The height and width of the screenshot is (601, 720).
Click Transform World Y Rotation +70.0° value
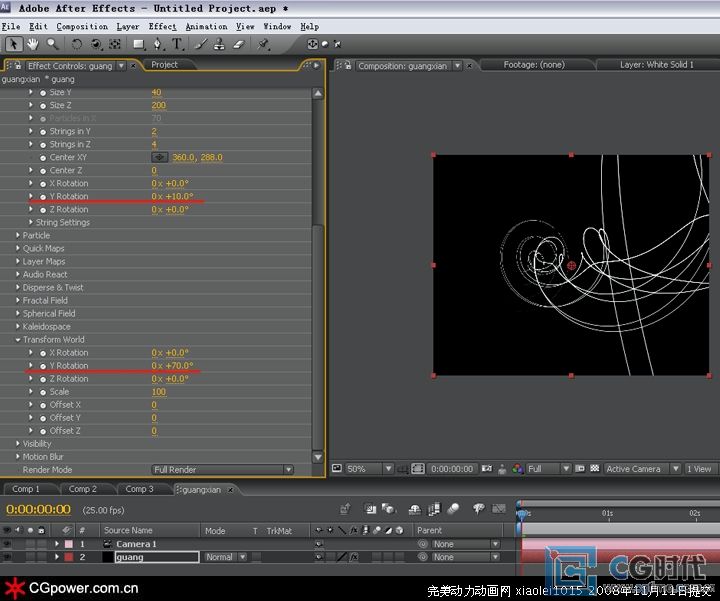[179, 366]
